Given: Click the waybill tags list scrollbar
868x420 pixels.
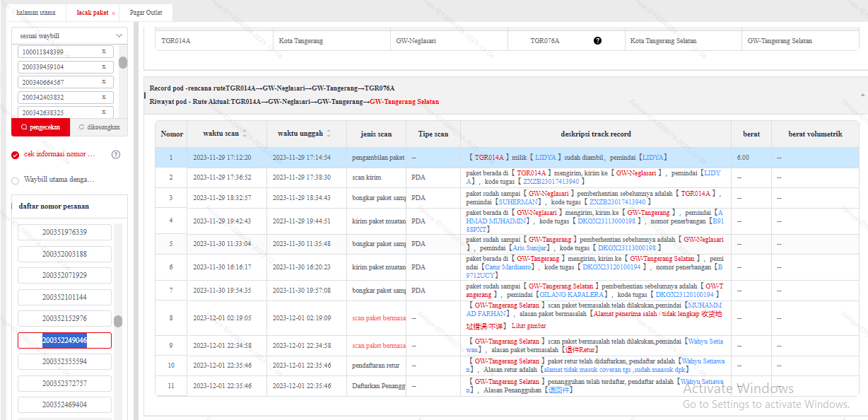Looking at the screenshot, I should click(123, 62).
